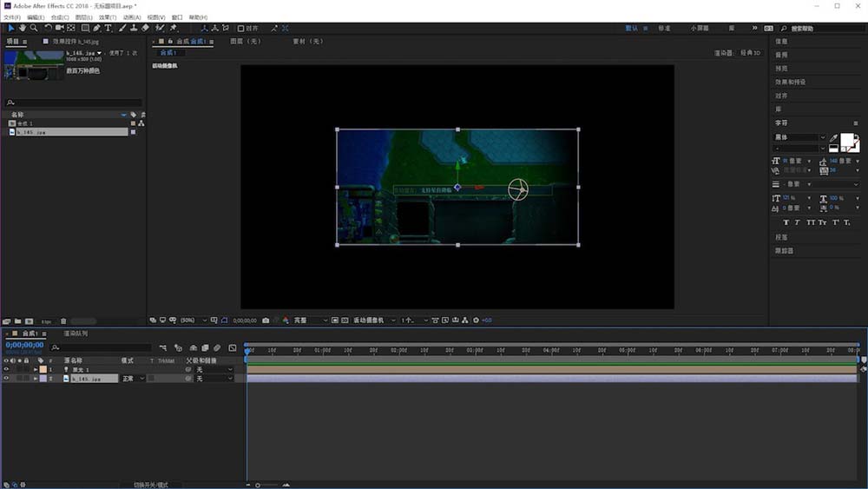This screenshot has height=489, width=868.
Task: Toggle visibility of b_145.jpg layer
Action: 6,379
